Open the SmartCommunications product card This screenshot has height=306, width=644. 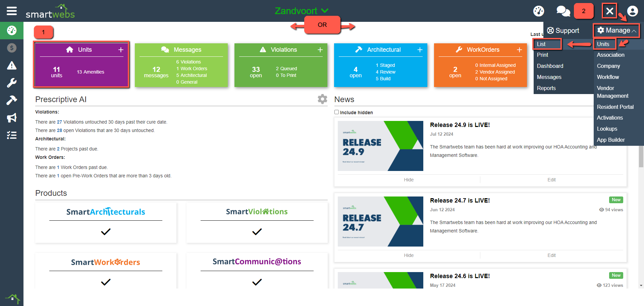257,271
